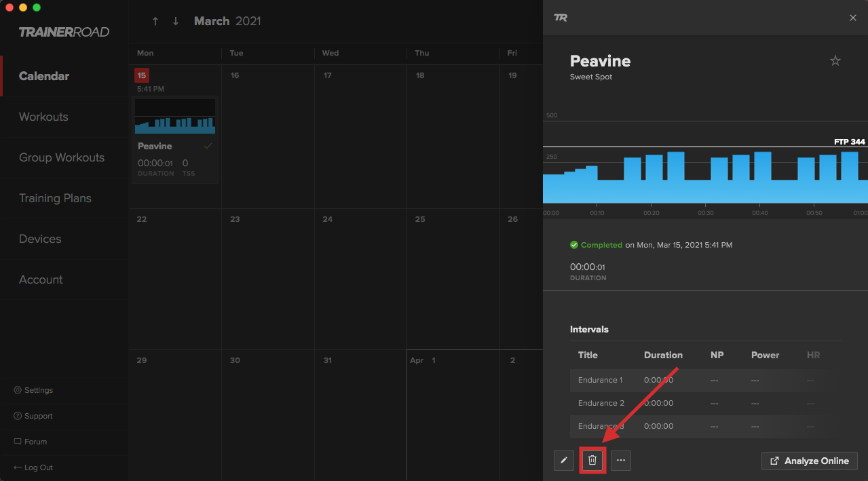Image resolution: width=868 pixels, height=481 pixels.
Task: Open Support link in sidebar
Action: pyautogui.click(x=33, y=416)
